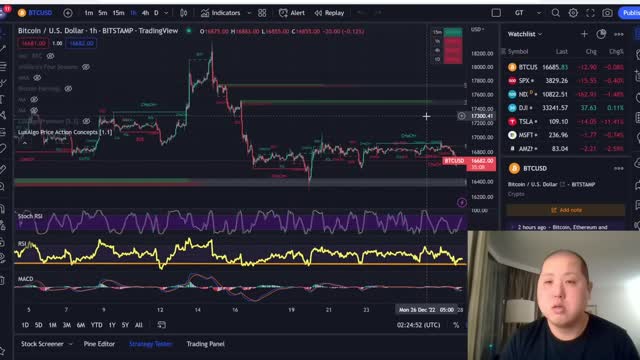The height and width of the screenshot is (360, 640).
Task: Select the 1D date range
Action: click(25, 325)
